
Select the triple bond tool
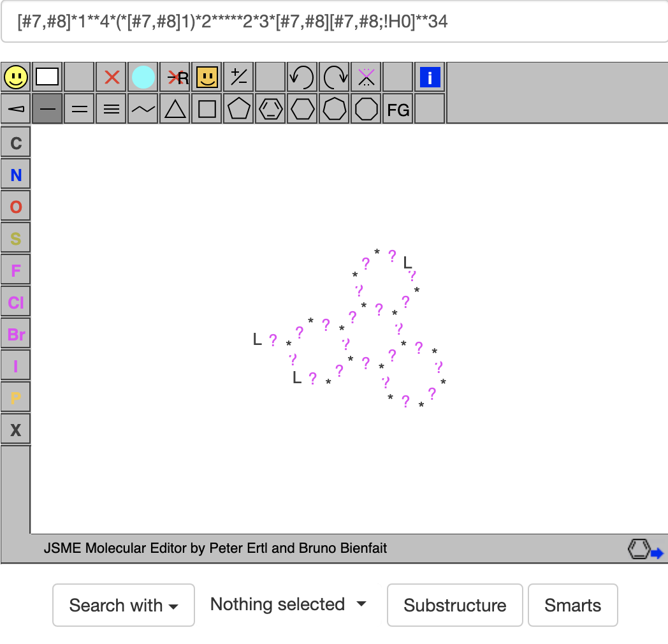click(x=112, y=110)
